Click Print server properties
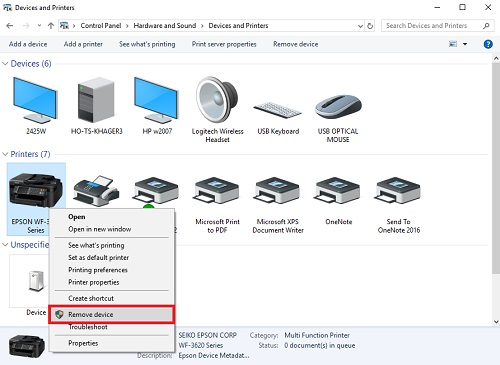The width and height of the screenshot is (500, 365). click(x=224, y=44)
